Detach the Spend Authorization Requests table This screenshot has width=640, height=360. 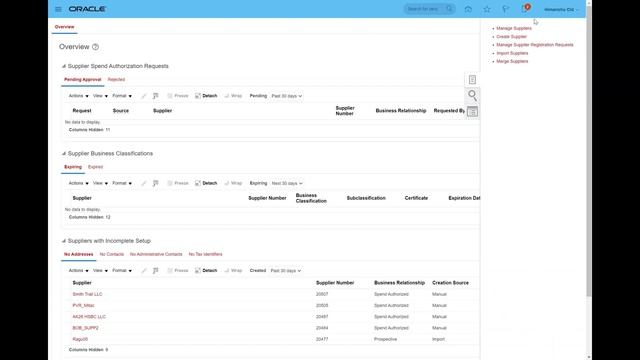[206, 96]
